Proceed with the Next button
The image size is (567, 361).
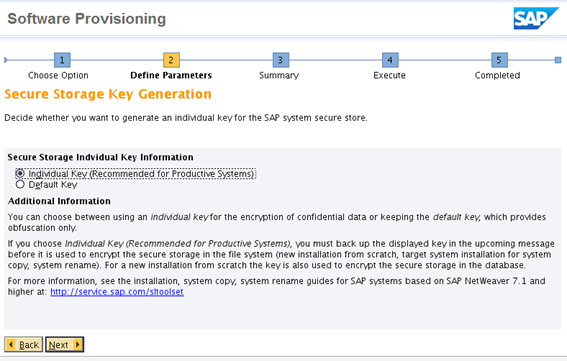(65, 344)
